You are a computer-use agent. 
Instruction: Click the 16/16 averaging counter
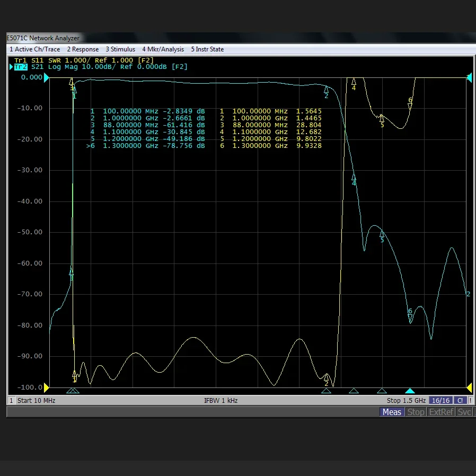[441, 400]
